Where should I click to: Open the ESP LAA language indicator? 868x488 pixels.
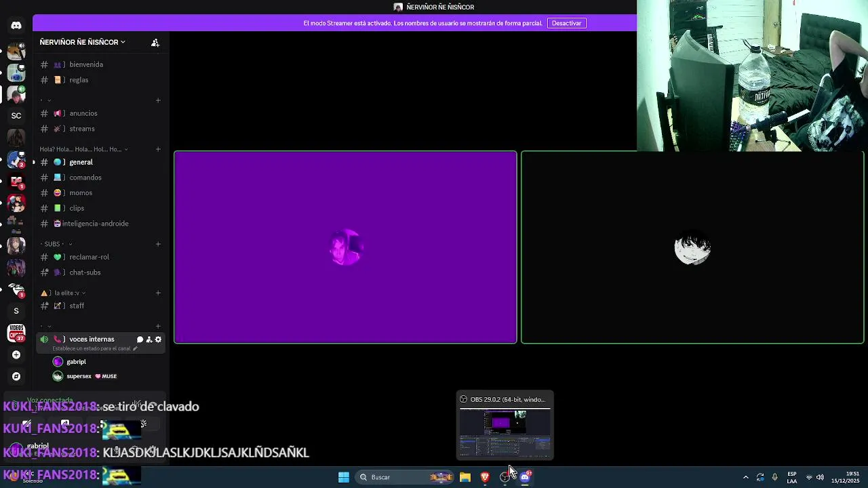[792, 477]
